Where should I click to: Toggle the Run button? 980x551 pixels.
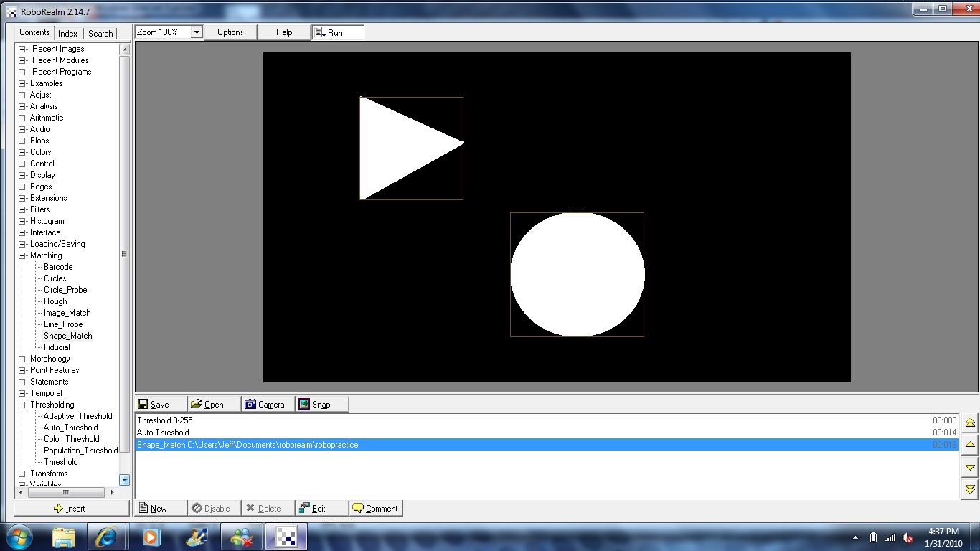tap(337, 32)
